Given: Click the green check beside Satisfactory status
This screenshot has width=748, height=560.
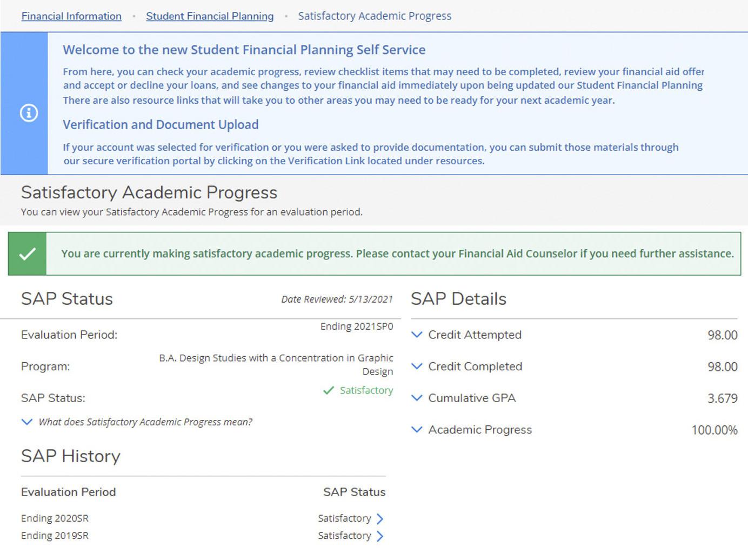Looking at the screenshot, I should tap(328, 390).
